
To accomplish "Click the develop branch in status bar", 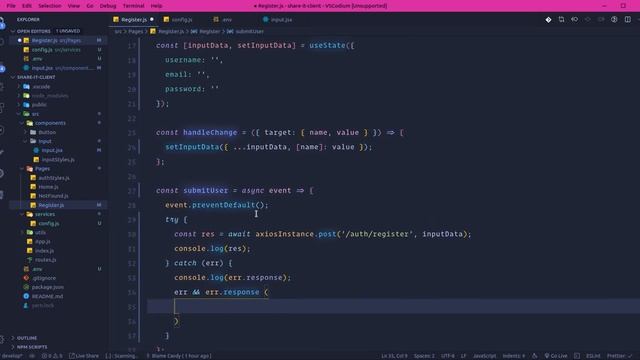I will coord(11,356).
